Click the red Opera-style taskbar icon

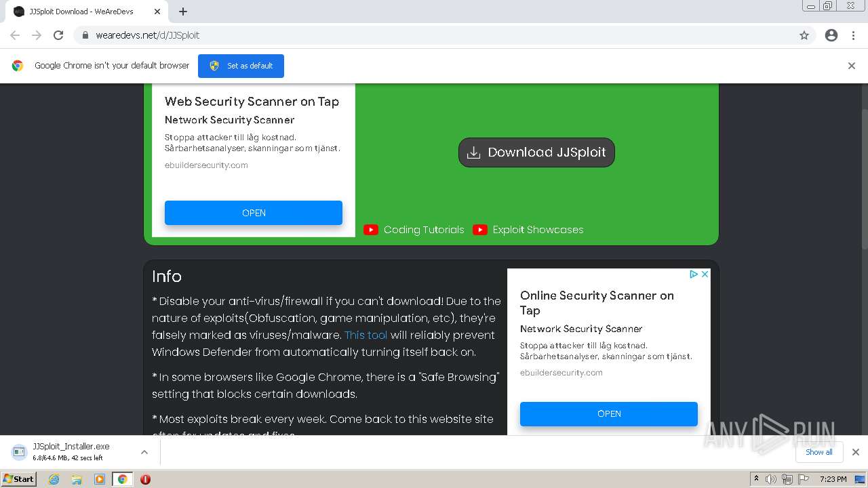pos(145,479)
